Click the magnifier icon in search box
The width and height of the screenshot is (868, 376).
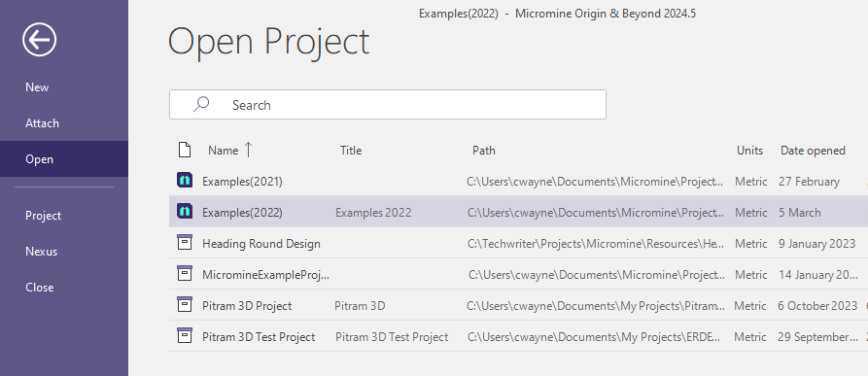tap(201, 104)
